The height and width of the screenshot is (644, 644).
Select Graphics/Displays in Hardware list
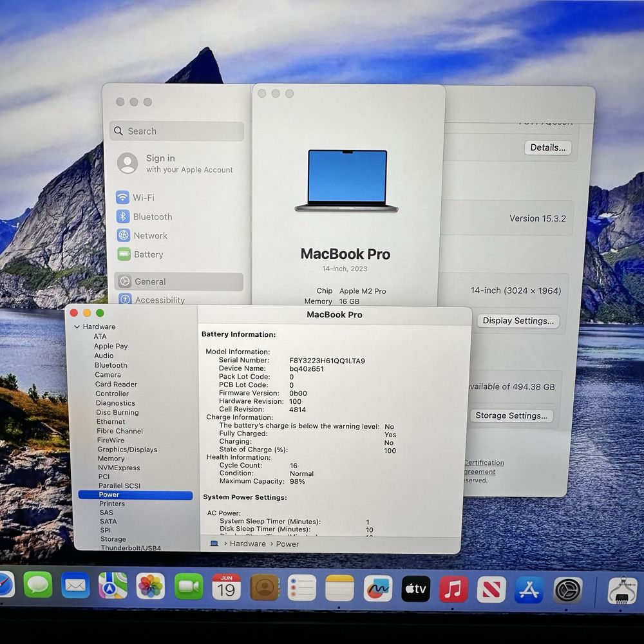[128, 450]
